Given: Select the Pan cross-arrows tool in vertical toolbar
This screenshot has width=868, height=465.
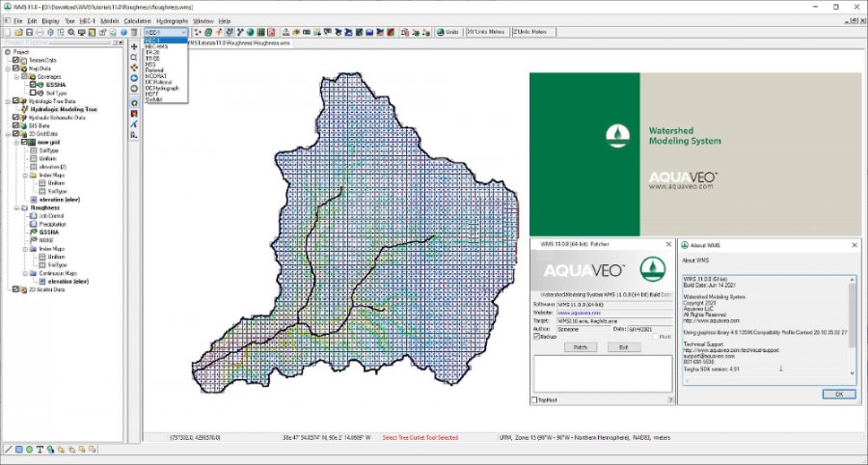Looking at the screenshot, I should (134, 47).
